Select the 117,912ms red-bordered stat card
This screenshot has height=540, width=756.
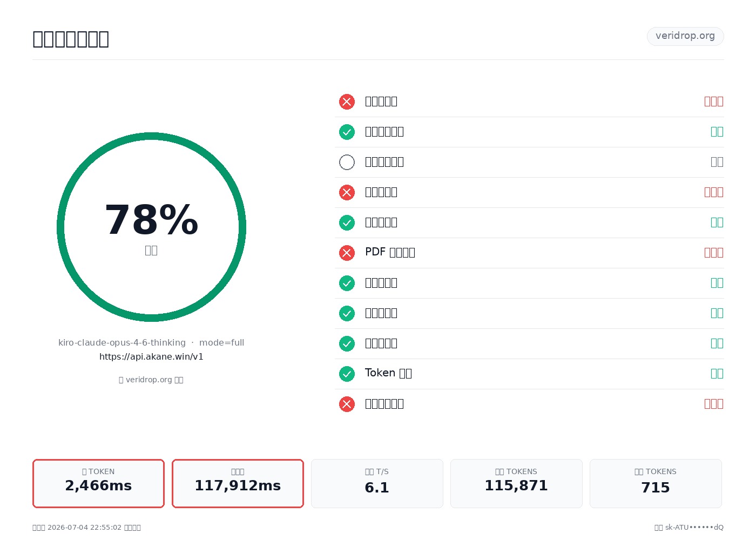(x=238, y=483)
